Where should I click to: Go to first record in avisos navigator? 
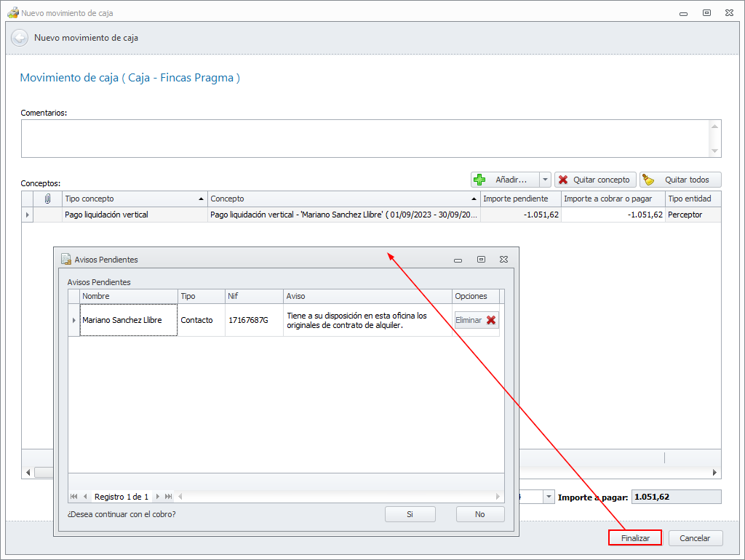click(x=73, y=496)
